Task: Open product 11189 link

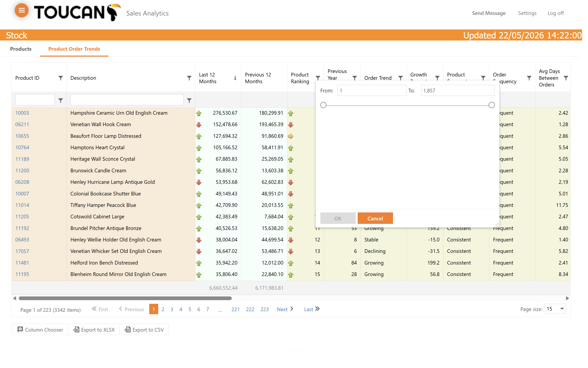Action: [22, 159]
